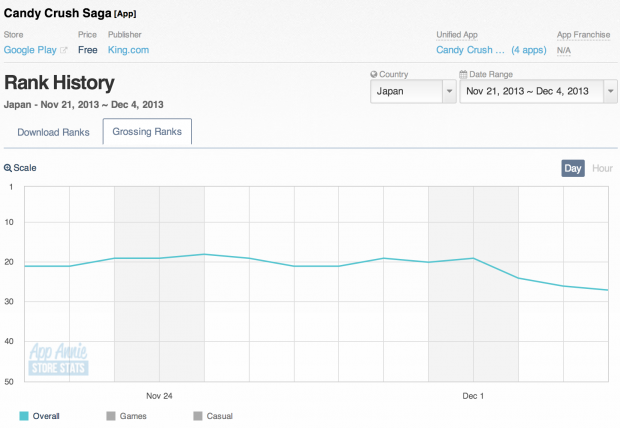Click the rank 10 axis label

click(9, 222)
